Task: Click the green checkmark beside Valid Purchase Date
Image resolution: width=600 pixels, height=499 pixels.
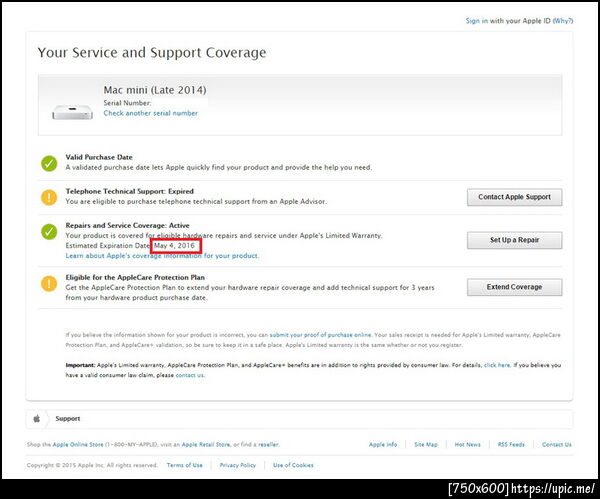Action: click(x=49, y=163)
